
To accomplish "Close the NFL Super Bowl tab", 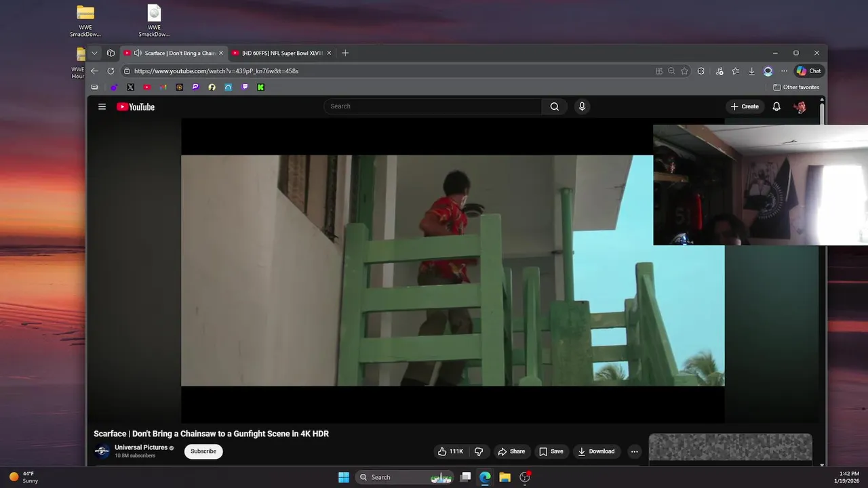I will click(329, 53).
